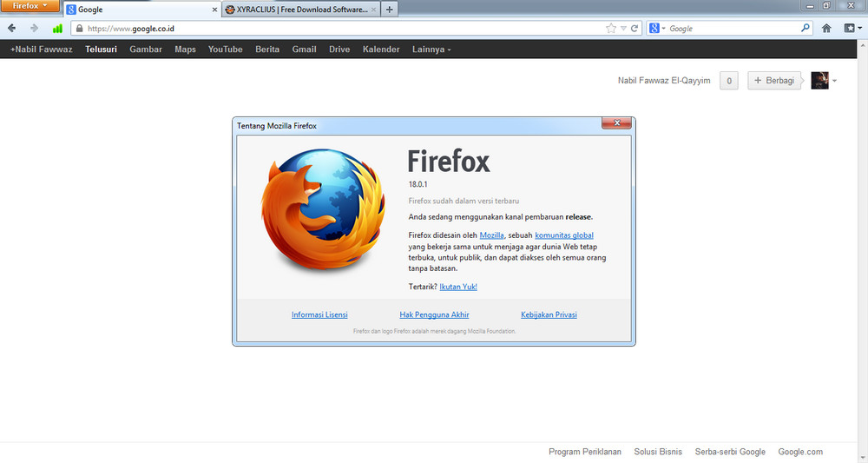This screenshot has height=463, width=868.
Task: Open Serba-serbi Google footer link
Action: click(x=730, y=452)
